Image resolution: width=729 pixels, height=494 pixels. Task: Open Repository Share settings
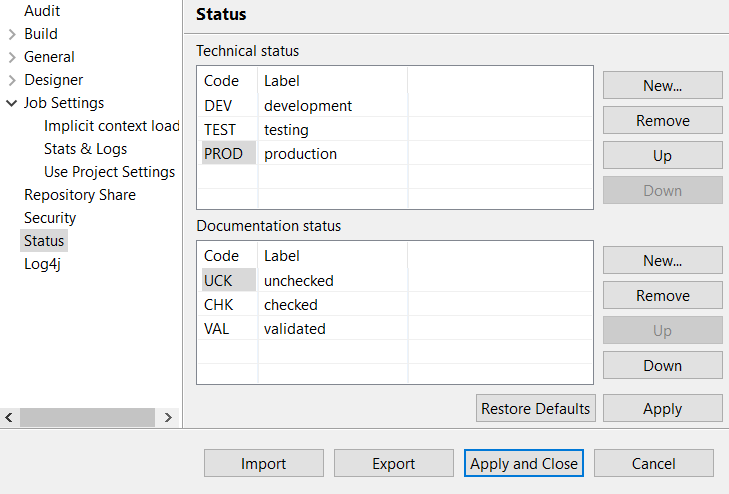[80, 195]
